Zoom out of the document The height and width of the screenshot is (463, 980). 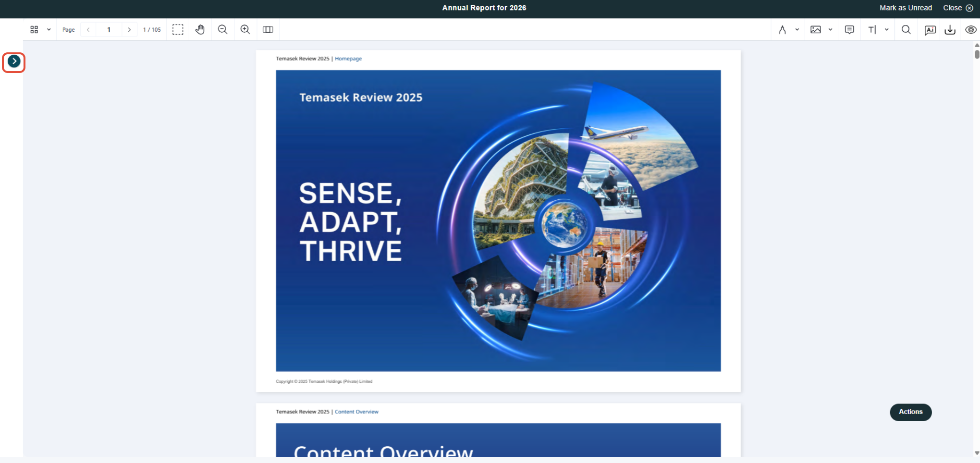(x=222, y=30)
